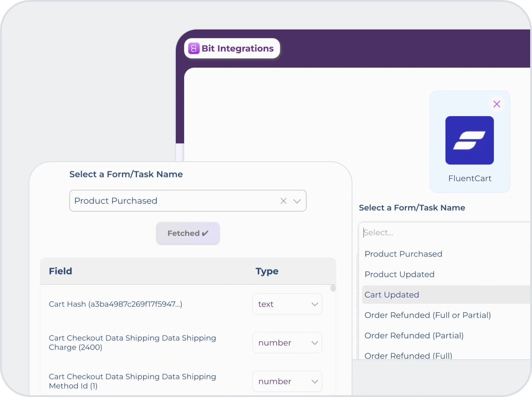Click the FluentCart label text
Screen dimensions: 532x397
[469, 178]
